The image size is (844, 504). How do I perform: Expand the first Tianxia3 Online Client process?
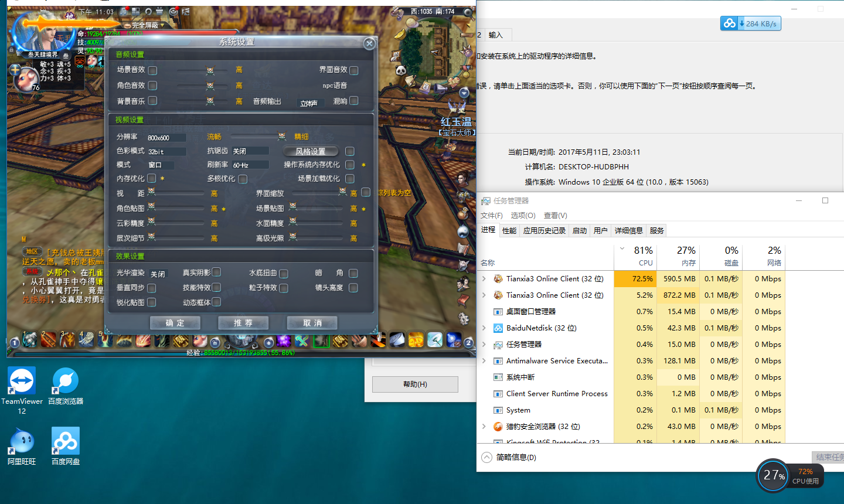[x=484, y=279]
